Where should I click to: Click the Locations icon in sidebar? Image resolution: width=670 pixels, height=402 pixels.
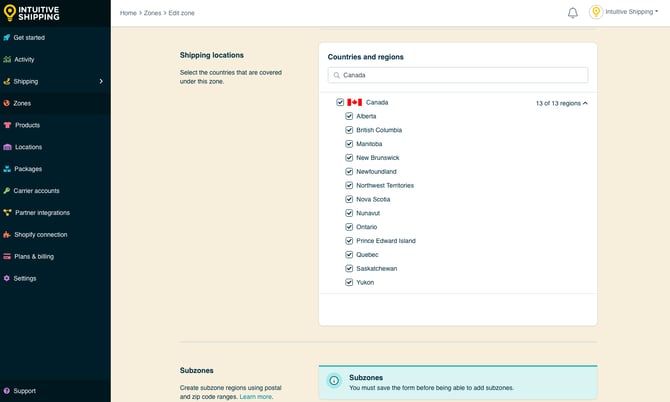[x=7, y=147]
